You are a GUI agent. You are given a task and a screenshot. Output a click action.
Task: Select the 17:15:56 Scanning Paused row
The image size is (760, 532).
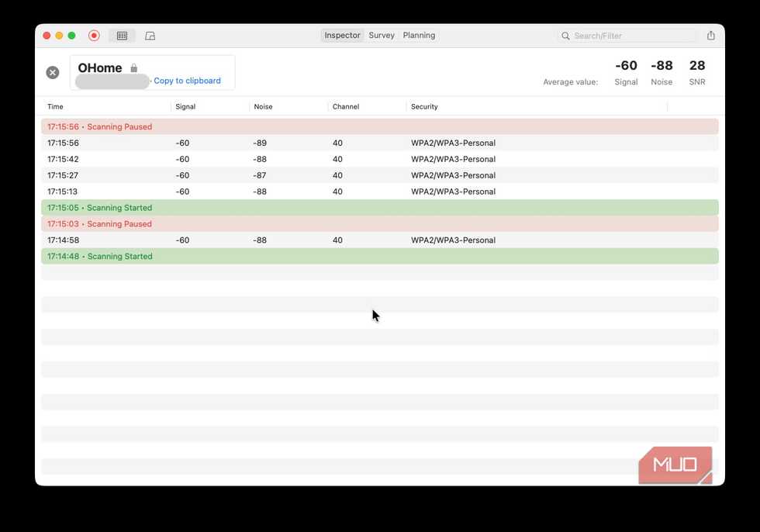tap(379, 126)
